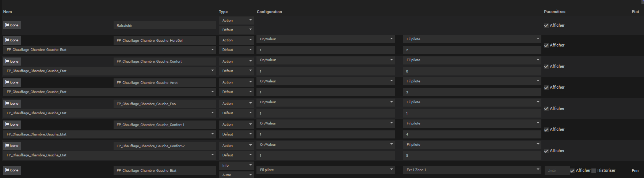Toggle Afficher on the Confort-2 row
Image resolution: width=644 pixels, height=178 pixels.
(x=546, y=151)
